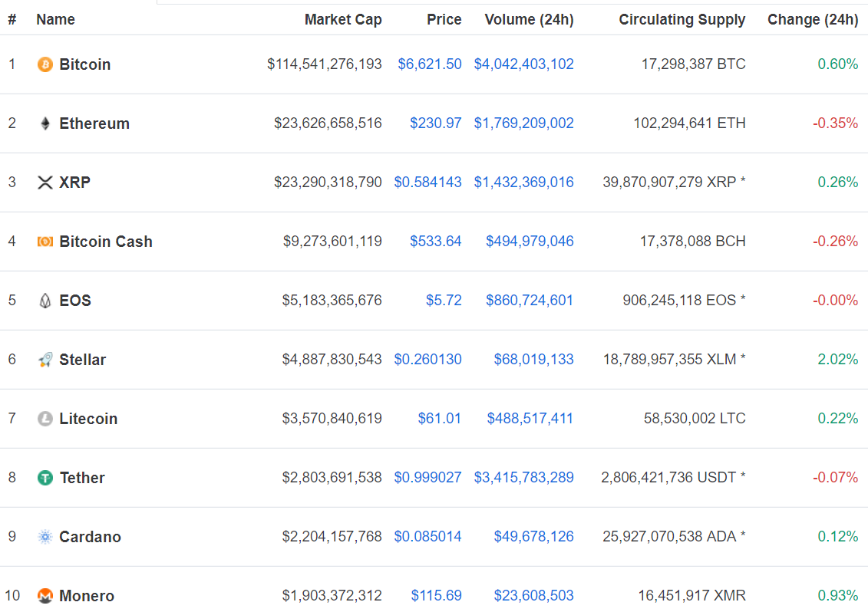Image resolution: width=868 pixels, height=612 pixels.
Task: Click Tether volume $3,415,783,289
Action: pos(523,478)
